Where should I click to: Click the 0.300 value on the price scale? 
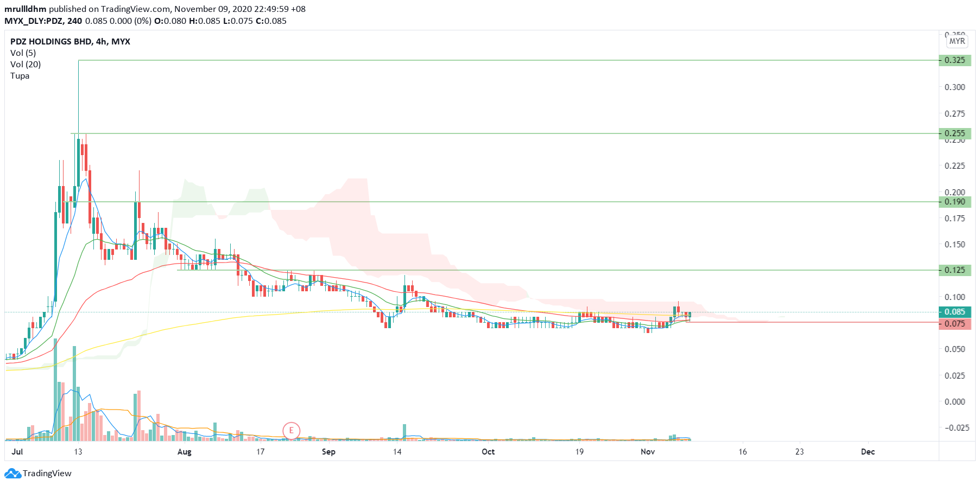955,87
